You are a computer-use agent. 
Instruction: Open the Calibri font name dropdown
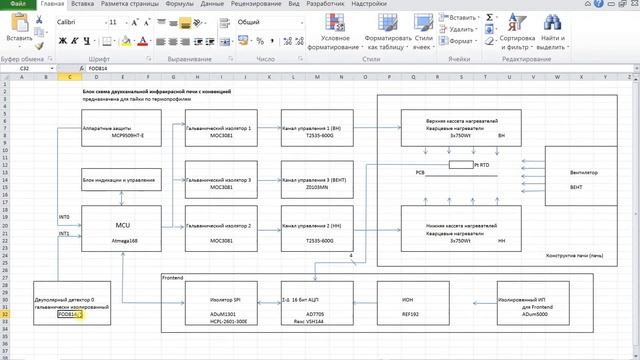(x=106, y=22)
